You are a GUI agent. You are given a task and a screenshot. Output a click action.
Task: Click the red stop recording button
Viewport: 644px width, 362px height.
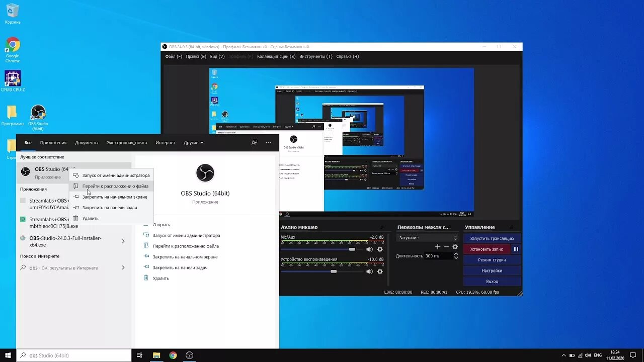[487, 249]
